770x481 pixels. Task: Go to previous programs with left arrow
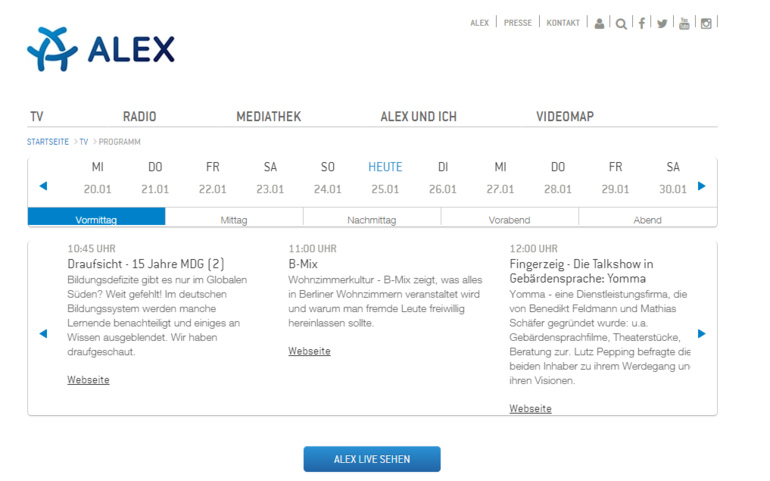coord(43,334)
